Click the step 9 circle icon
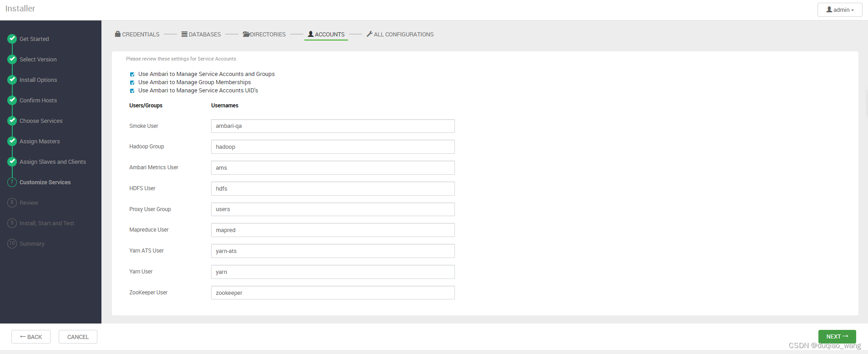Image resolution: width=868 pixels, height=354 pixels. [x=12, y=223]
